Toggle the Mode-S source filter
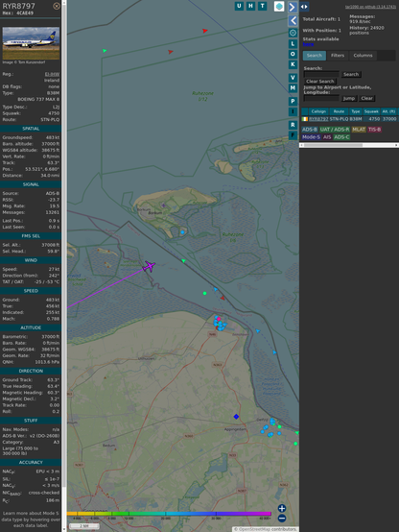This screenshot has height=532, width=399. click(x=311, y=137)
